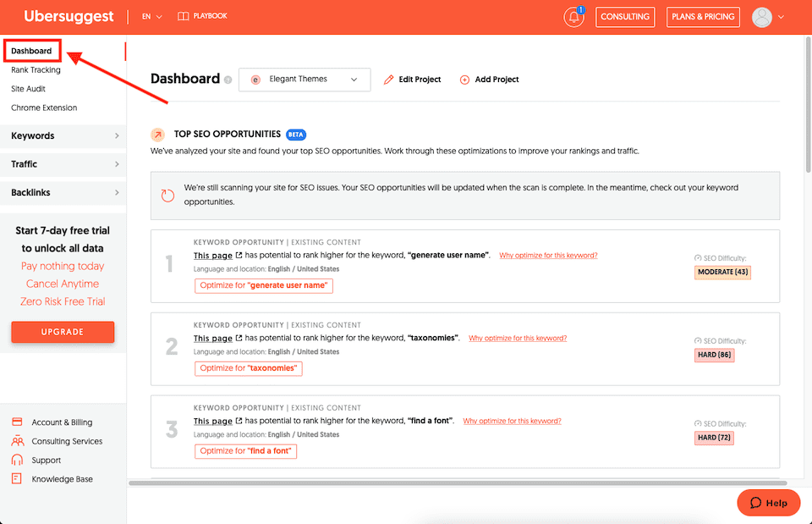Click the scanning refresh icon in the notice banner

[167, 194]
